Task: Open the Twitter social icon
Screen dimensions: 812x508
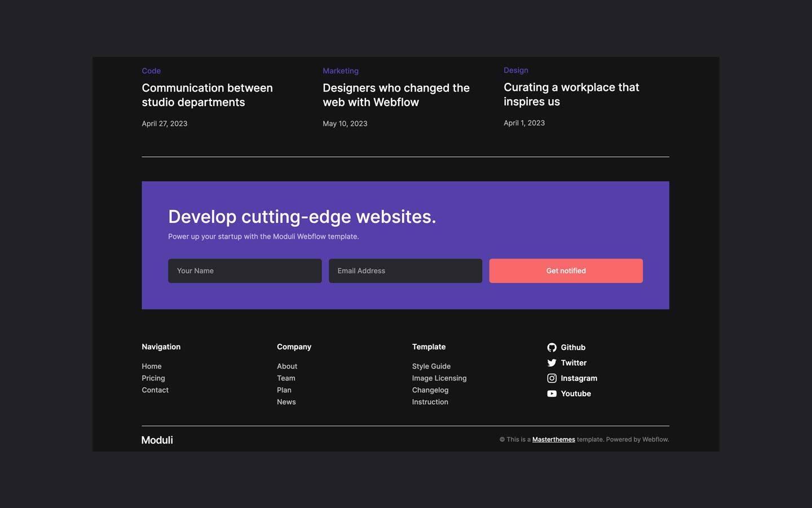Action: coord(551,362)
